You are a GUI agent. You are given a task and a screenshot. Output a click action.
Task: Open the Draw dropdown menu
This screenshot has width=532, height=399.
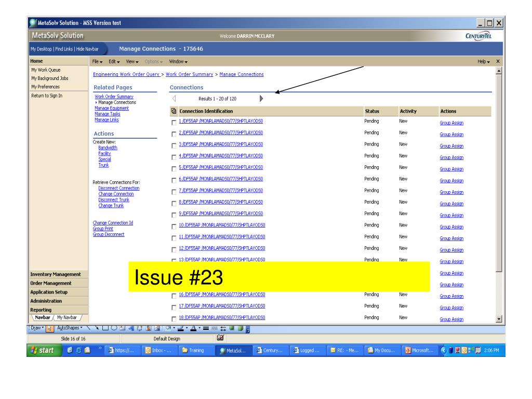37,328
